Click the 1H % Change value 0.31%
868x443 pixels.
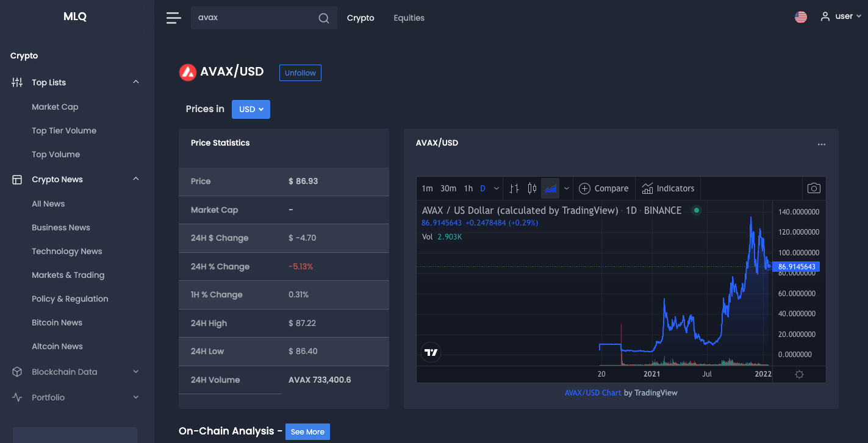[299, 294]
